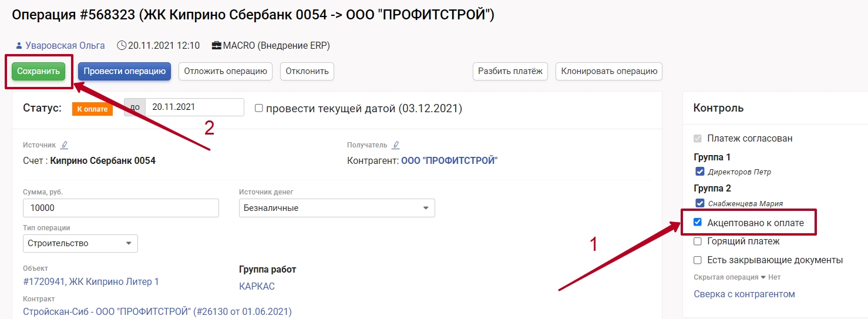Click the briefcase icon before MACRO
The width and height of the screenshot is (868, 319).
pyautogui.click(x=217, y=46)
